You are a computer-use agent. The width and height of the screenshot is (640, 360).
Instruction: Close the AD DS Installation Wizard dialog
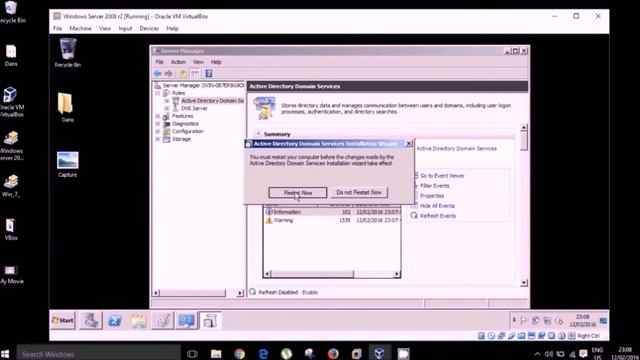[x=409, y=144]
